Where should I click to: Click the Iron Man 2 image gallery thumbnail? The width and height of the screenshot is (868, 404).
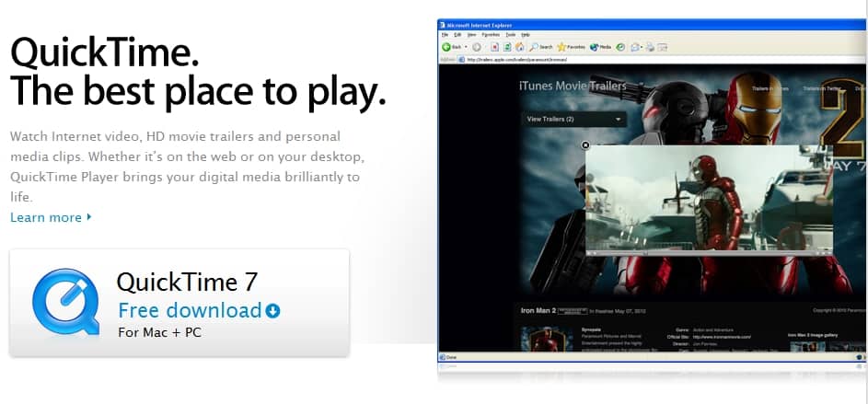point(807,346)
